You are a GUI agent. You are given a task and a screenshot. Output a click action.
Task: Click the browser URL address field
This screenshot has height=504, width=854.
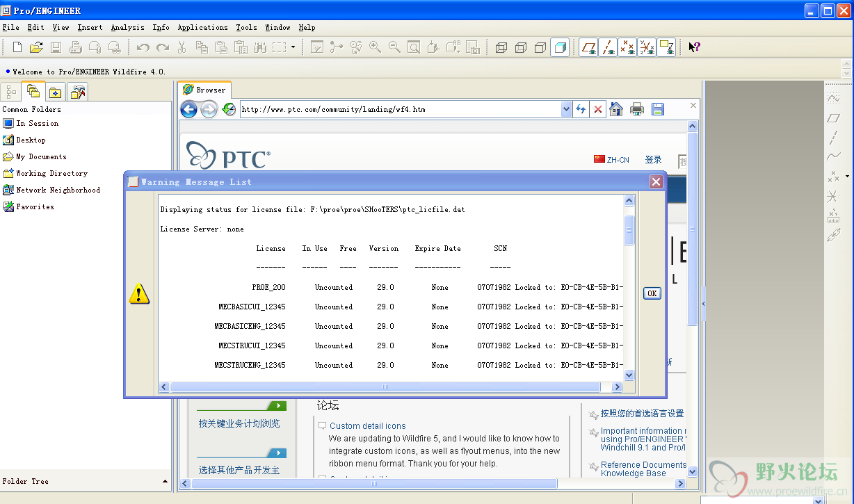click(x=401, y=109)
